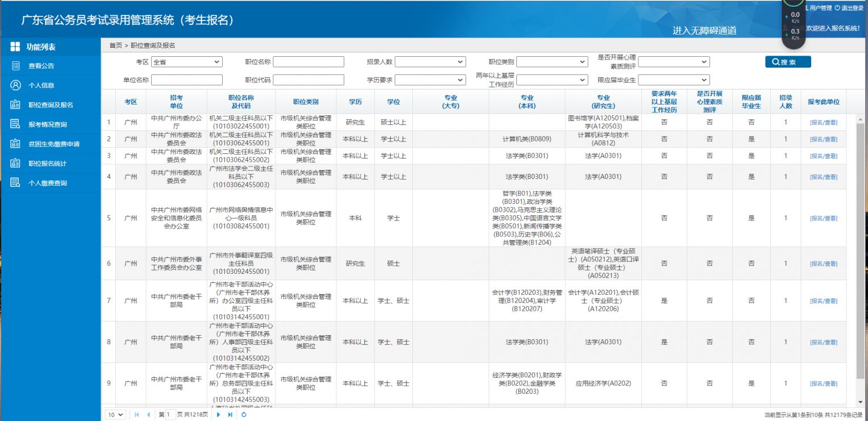Click 报名/查看 for row 7
The width and height of the screenshot is (868, 421).
click(x=824, y=301)
